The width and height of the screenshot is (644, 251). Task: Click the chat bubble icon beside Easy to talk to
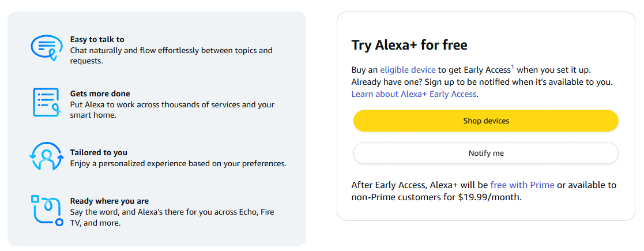pyautogui.click(x=46, y=47)
